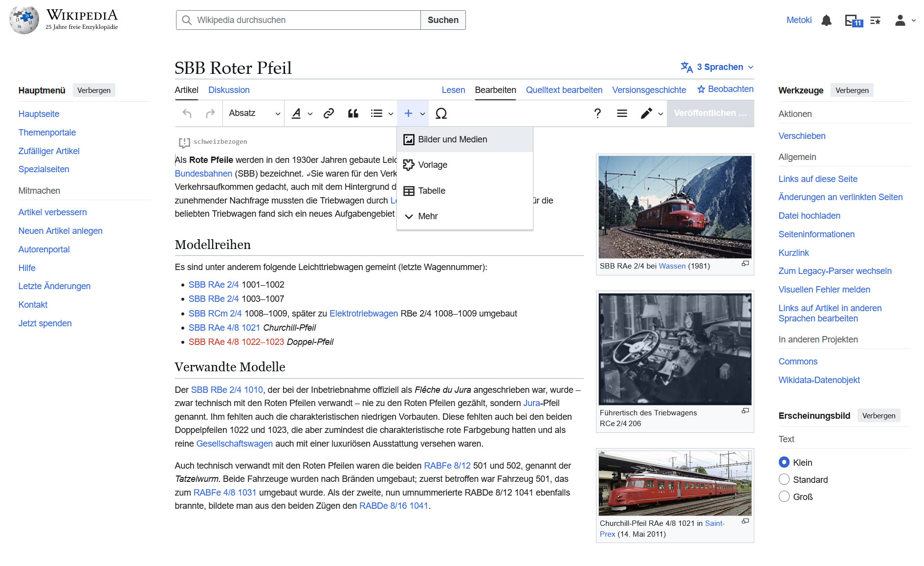Enlarge the Führertisch image via caption icon
The height and width of the screenshot is (566, 924).
[x=745, y=411]
